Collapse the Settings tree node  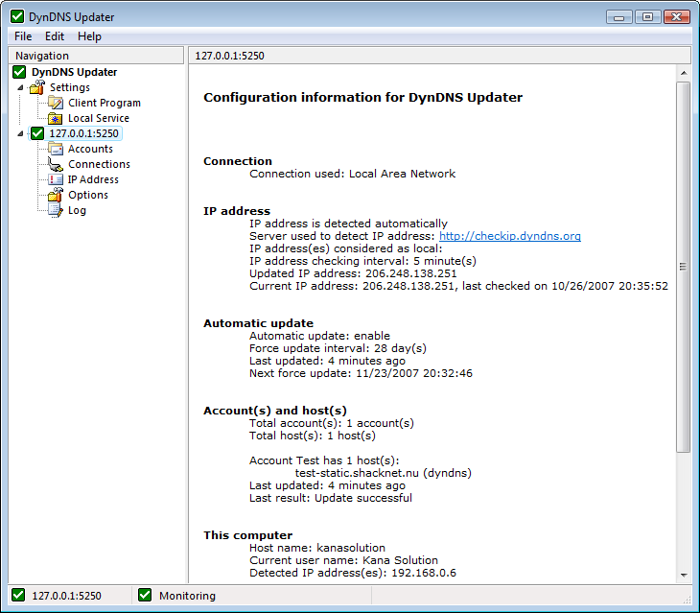pos(21,87)
